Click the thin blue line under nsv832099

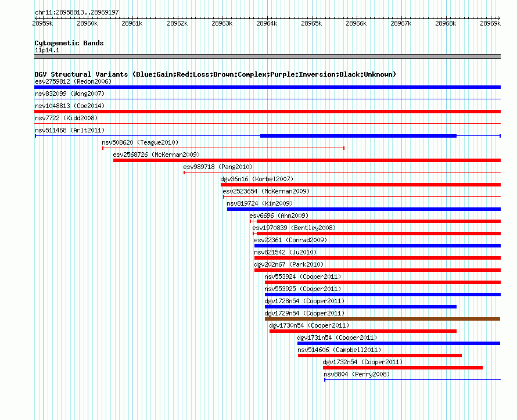tap(267, 99)
